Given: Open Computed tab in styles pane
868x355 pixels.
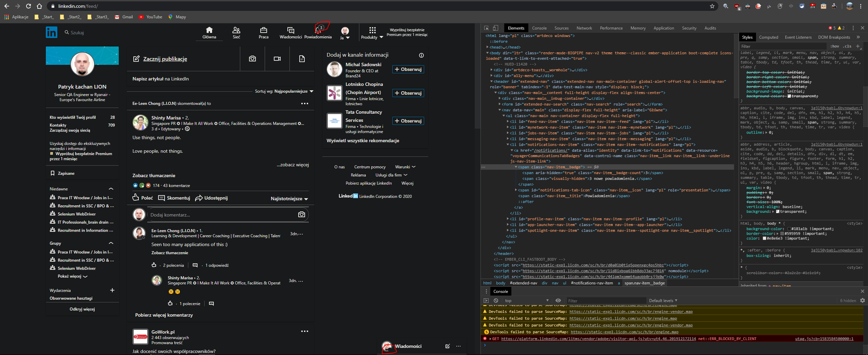Looking at the screenshot, I should click(768, 37).
